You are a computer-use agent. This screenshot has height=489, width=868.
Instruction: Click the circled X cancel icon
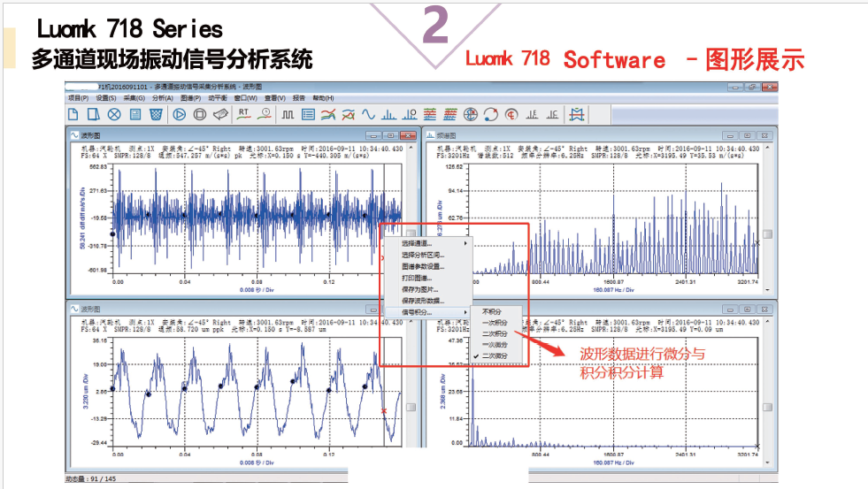tap(114, 114)
